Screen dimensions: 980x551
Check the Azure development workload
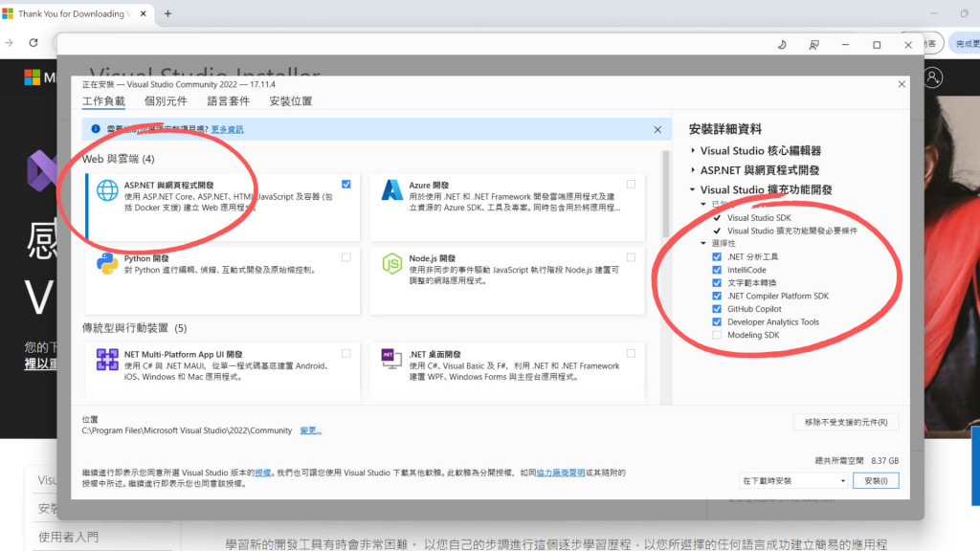(632, 185)
